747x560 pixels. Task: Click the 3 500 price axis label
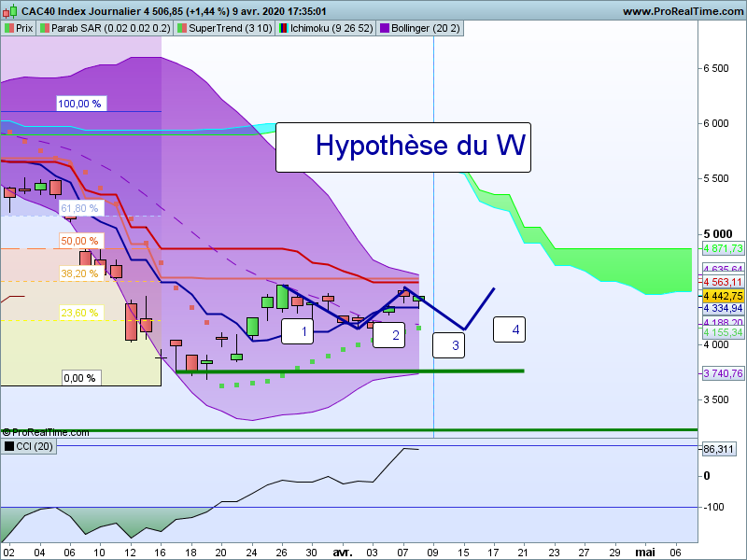pos(716,399)
